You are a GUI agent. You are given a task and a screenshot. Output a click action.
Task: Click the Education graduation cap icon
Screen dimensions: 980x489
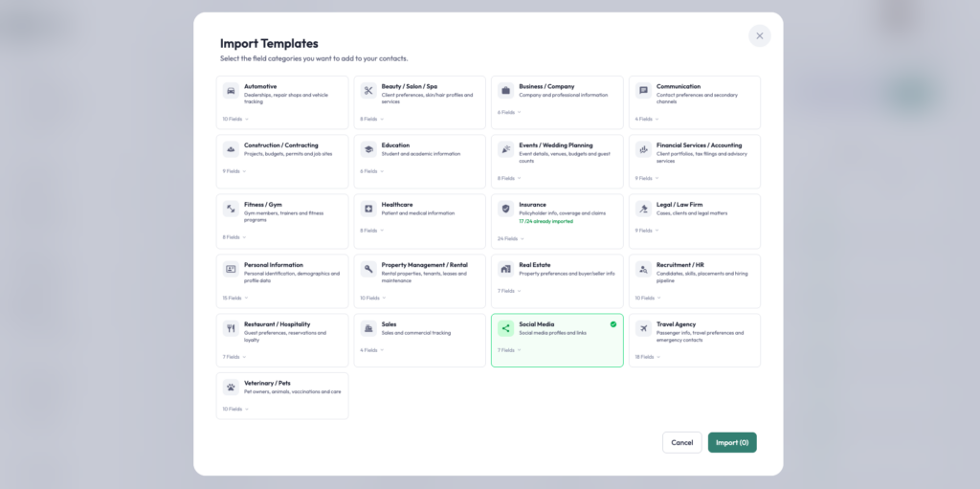click(368, 149)
